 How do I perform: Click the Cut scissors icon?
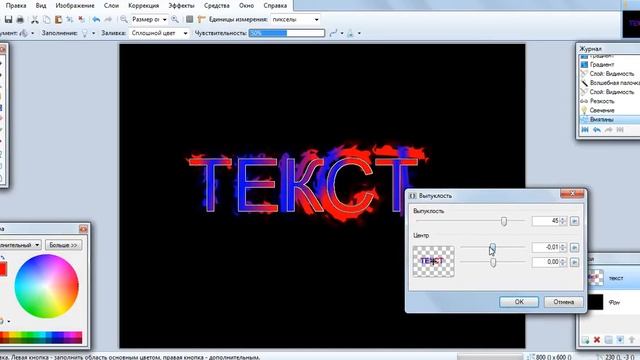[x=35, y=19]
